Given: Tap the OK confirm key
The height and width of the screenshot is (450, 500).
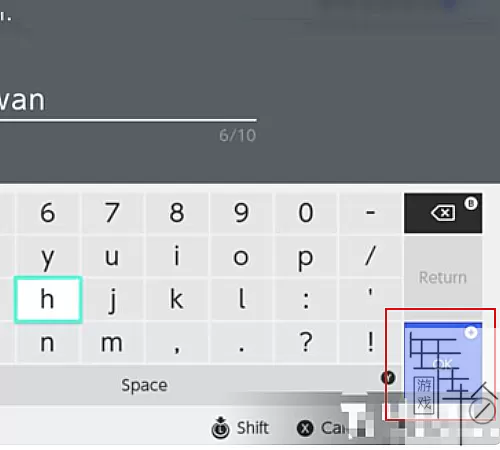Looking at the screenshot, I should (443, 363).
